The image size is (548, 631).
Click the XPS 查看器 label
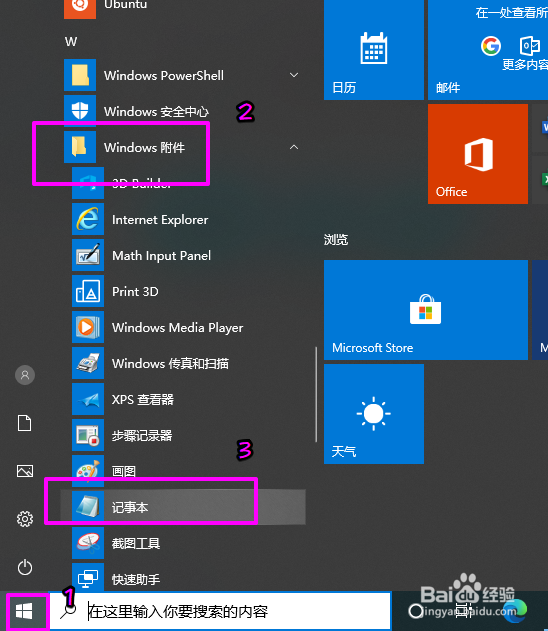[143, 400]
